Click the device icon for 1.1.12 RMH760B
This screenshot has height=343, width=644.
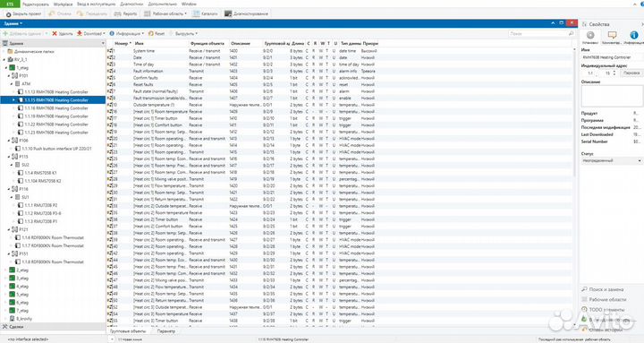click(x=21, y=92)
